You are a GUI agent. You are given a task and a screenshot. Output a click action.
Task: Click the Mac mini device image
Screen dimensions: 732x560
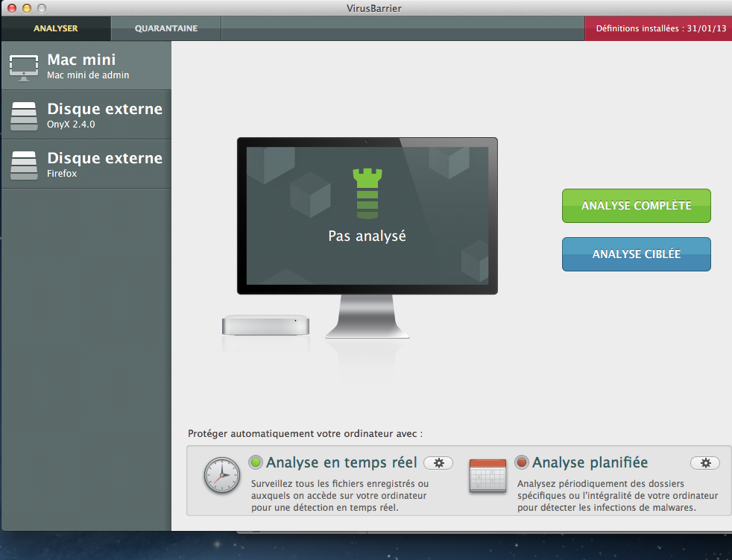point(265,325)
